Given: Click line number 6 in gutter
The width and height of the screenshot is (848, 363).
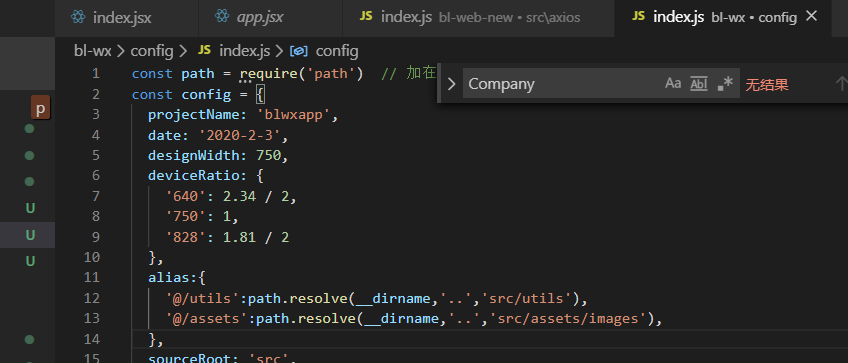Looking at the screenshot, I should (x=96, y=176).
